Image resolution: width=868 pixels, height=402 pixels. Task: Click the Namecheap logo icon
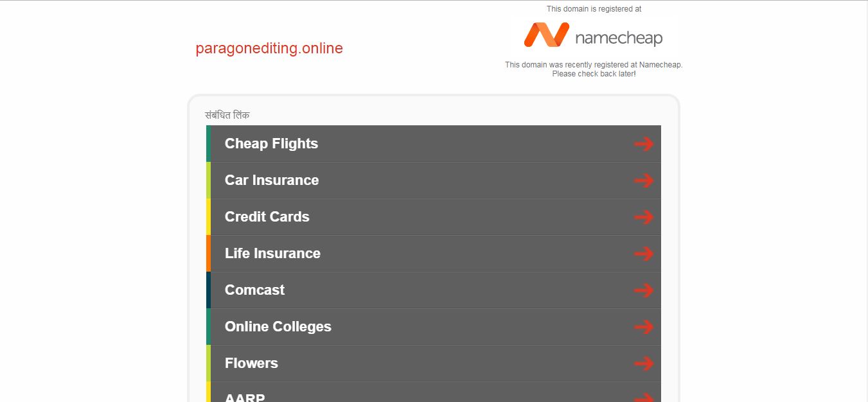[x=547, y=35]
